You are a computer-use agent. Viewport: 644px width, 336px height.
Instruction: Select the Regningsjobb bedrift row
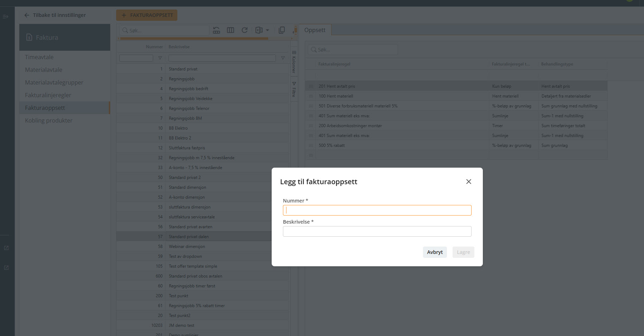[202, 89]
